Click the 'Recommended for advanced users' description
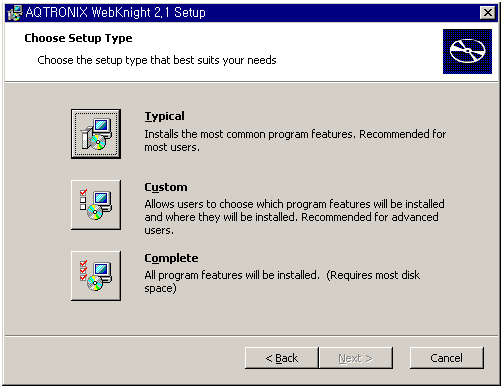The width and height of the screenshot is (503, 388). 294,217
